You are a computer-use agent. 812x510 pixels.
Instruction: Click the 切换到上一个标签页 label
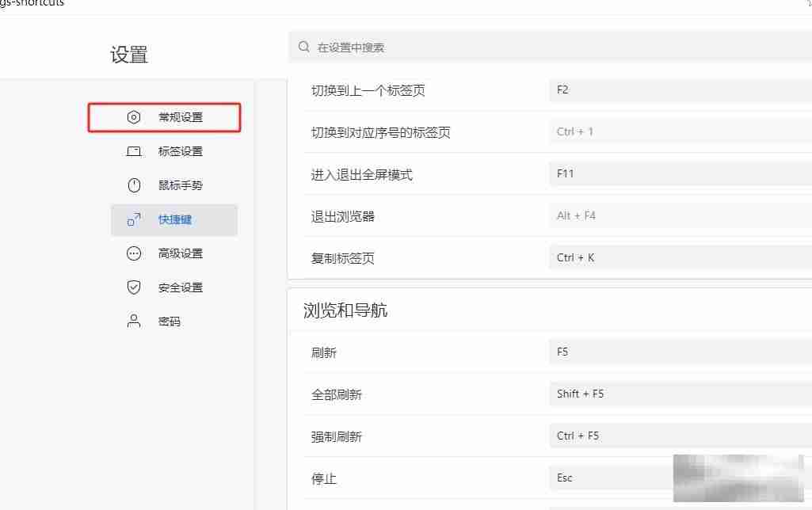[368, 91]
